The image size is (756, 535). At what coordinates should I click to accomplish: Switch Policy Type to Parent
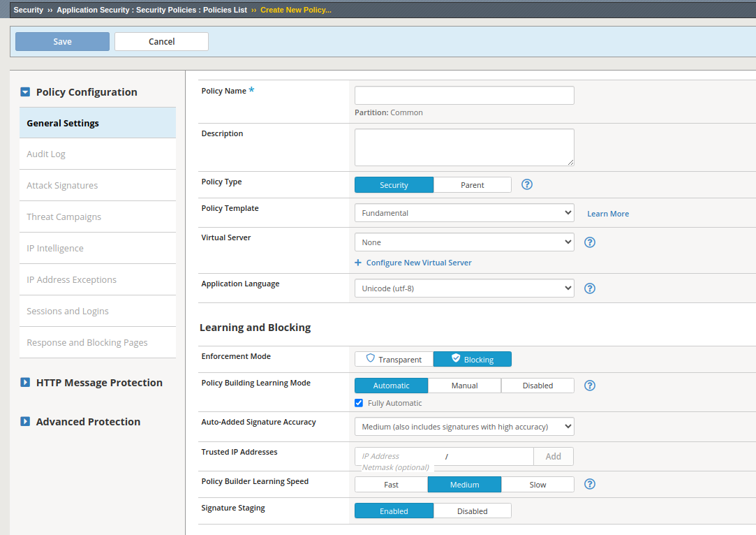pyautogui.click(x=472, y=185)
